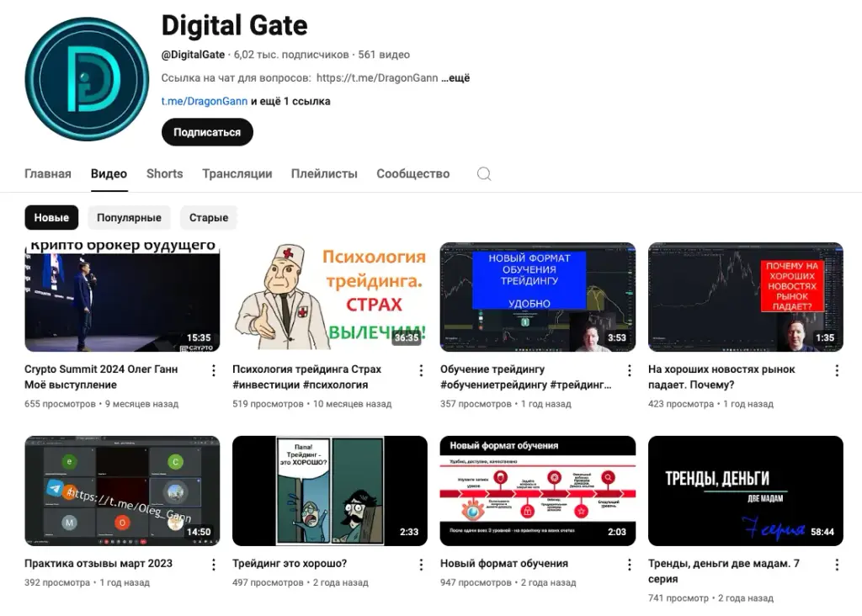
Task: Click the 58:44 duration badge
Action: [822, 532]
